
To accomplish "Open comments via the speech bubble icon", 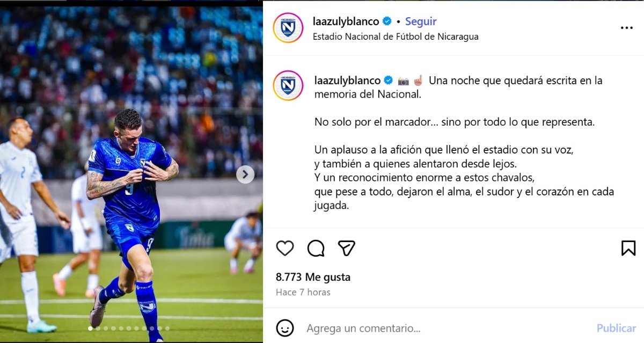I will pyautogui.click(x=316, y=248).
